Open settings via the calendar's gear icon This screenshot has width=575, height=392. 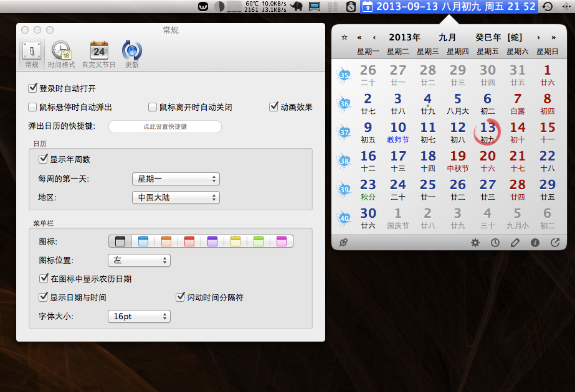tap(475, 243)
